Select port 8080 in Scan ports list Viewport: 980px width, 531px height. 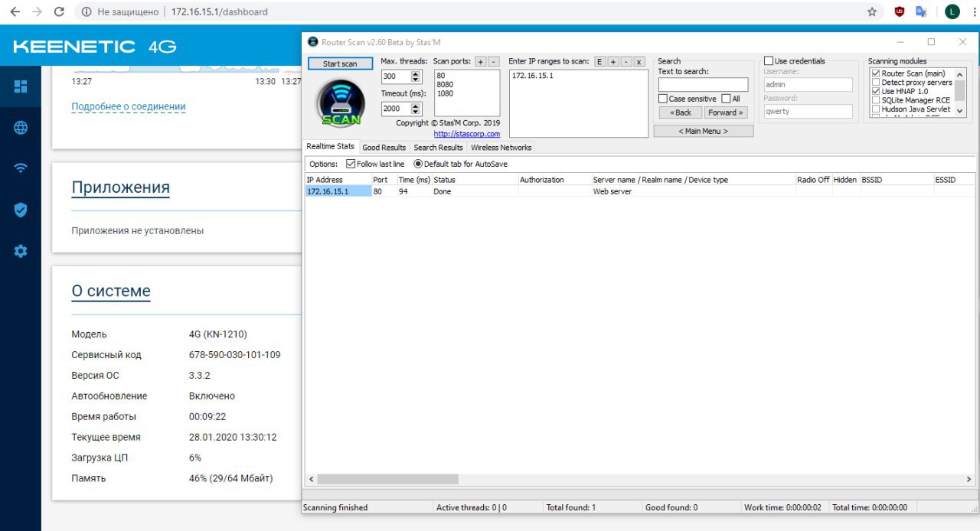pos(445,84)
